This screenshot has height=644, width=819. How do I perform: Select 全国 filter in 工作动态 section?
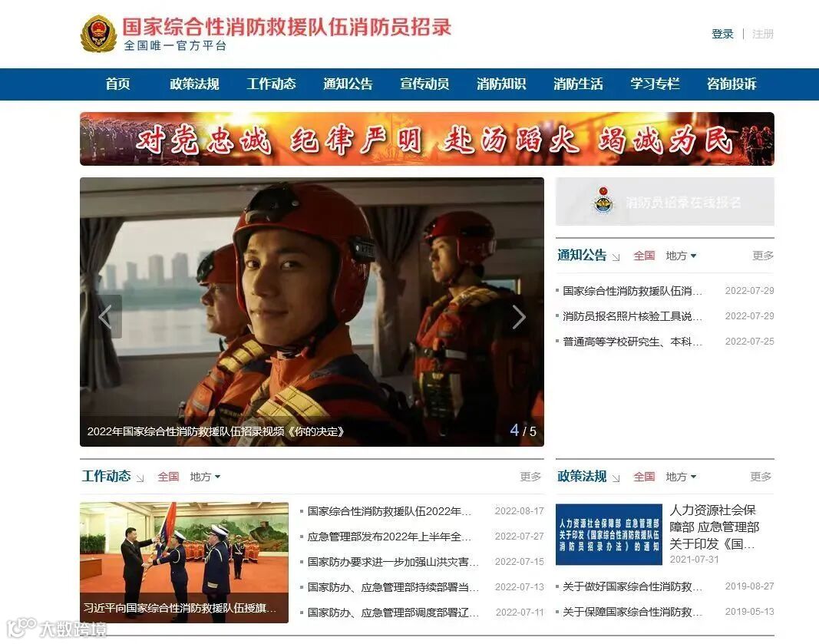pyautogui.click(x=168, y=477)
